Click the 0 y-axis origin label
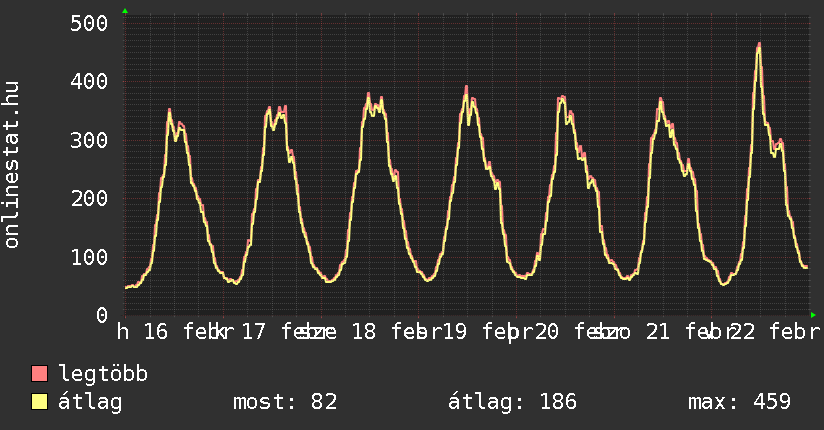Screen dimensions: 824x430 pos(101,315)
